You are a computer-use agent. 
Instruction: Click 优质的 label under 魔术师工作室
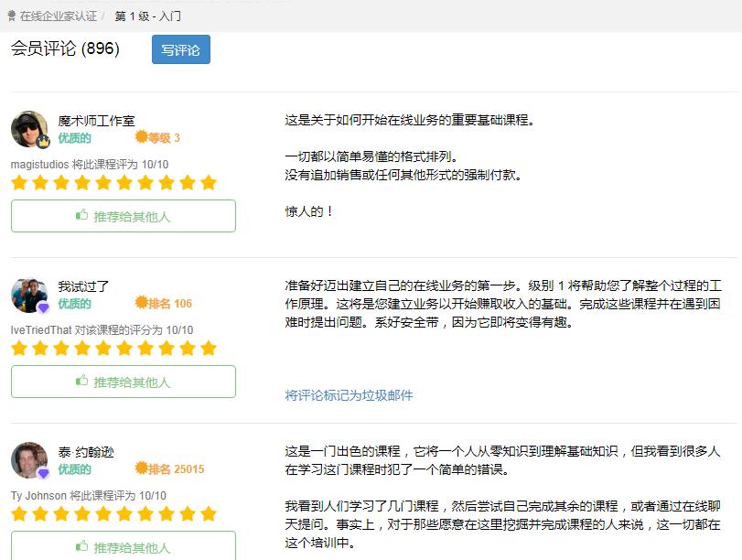[74, 138]
